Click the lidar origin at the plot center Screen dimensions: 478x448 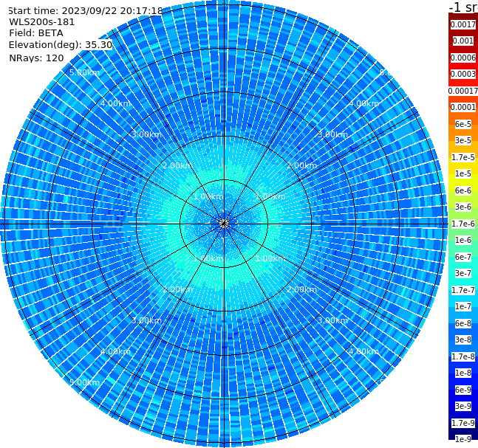click(x=224, y=224)
